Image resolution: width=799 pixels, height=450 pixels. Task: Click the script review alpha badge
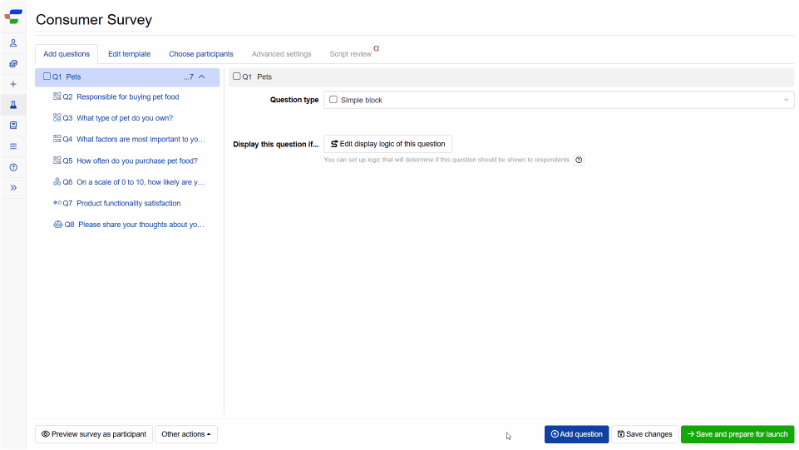click(376, 47)
